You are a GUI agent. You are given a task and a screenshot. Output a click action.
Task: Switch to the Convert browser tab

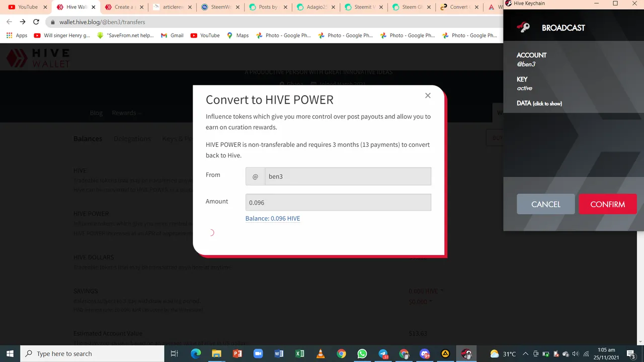click(x=459, y=7)
